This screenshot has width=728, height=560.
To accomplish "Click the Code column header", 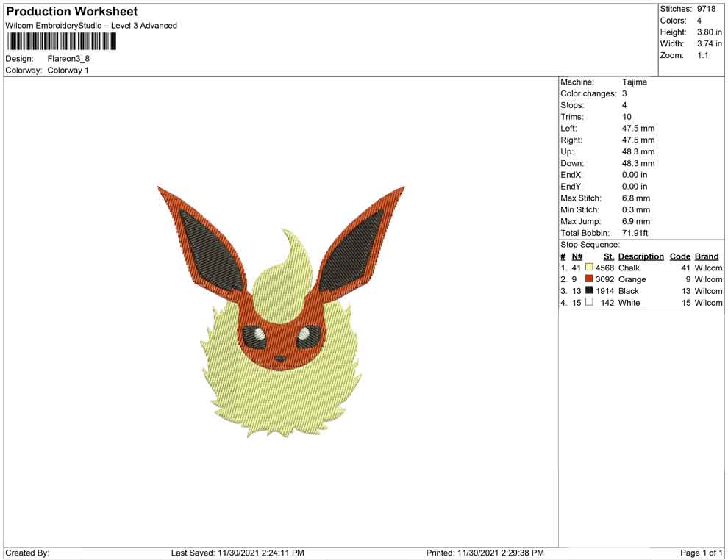I will [680, 256].
